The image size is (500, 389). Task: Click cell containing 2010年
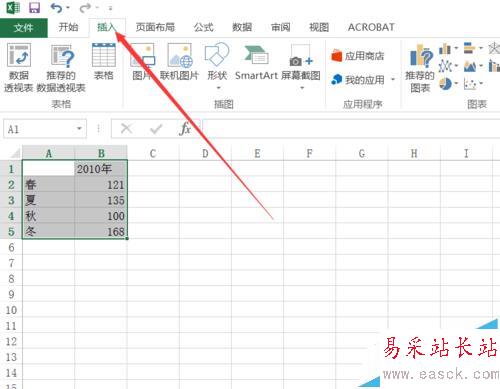point(101,169)
